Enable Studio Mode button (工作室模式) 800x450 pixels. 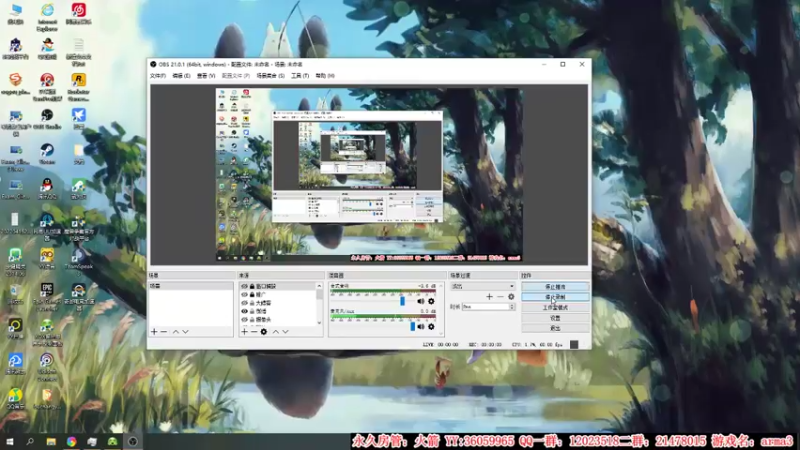555,308
